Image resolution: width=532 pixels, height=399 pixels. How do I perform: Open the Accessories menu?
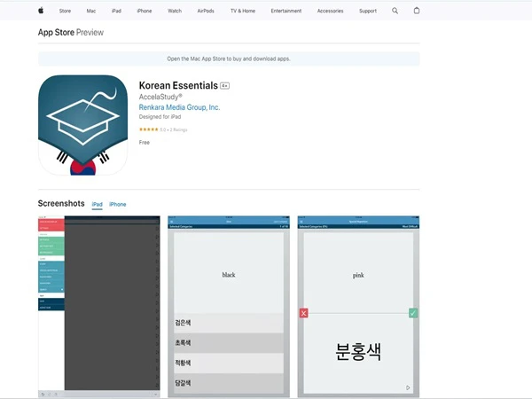(331, 11)
